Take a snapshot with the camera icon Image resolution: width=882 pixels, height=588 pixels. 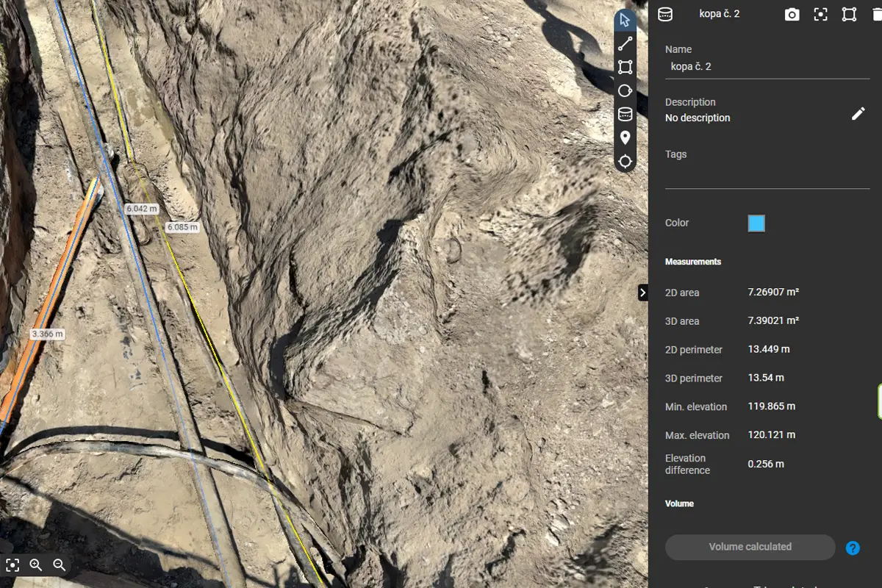792,15
